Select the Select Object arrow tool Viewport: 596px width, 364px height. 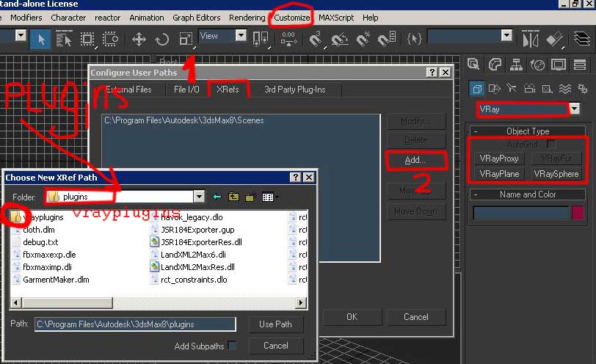(40, 39)
